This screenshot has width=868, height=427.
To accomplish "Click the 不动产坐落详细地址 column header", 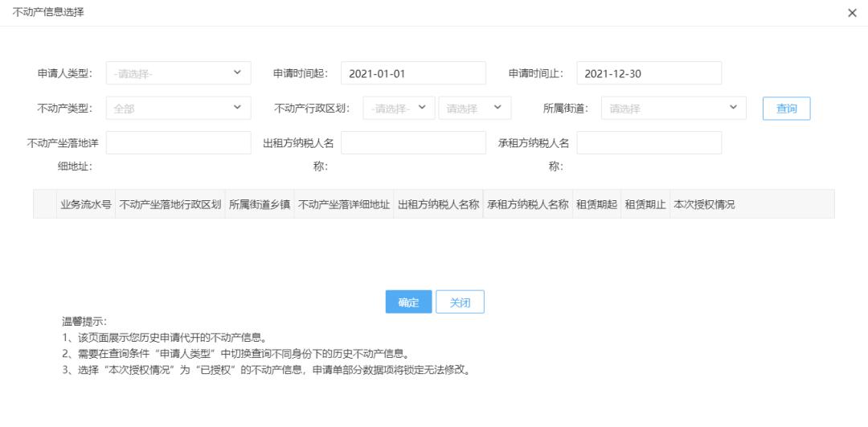I will [x=344, y=203].
